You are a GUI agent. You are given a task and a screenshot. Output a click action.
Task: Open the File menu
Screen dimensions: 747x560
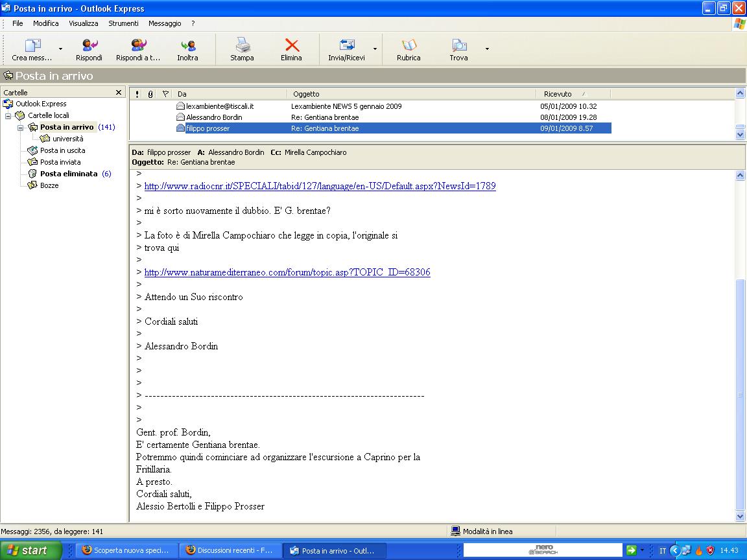click(18, 23)
